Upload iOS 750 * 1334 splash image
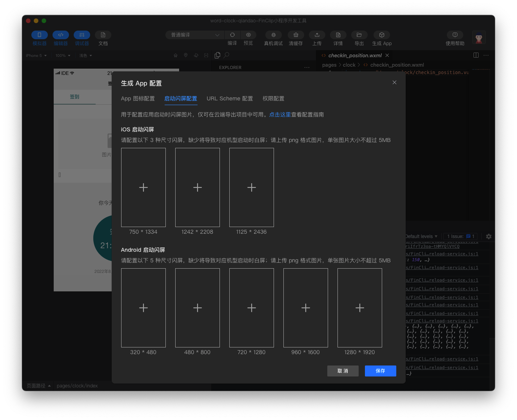 click(143, 187)
